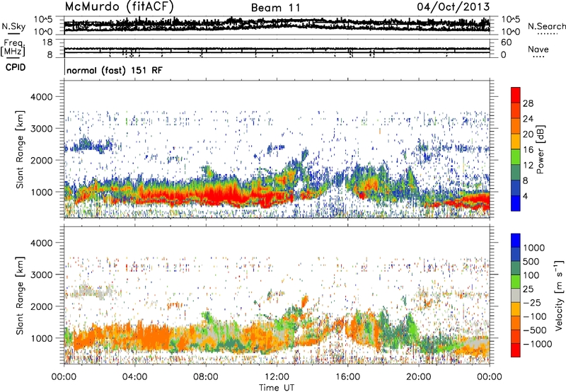Click the 'Time UT' axis label
Screen dimensions: 566x392
click(x=277, y=388)
